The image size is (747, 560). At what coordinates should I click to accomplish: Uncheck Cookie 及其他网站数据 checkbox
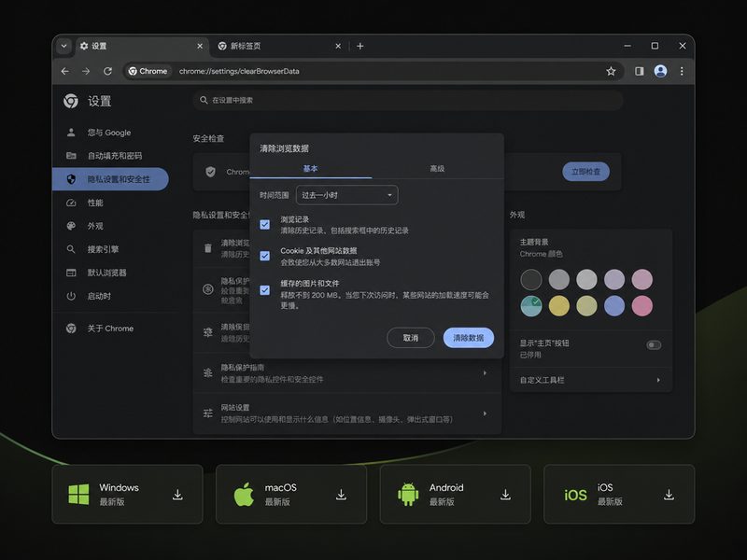tap(265, 256)
